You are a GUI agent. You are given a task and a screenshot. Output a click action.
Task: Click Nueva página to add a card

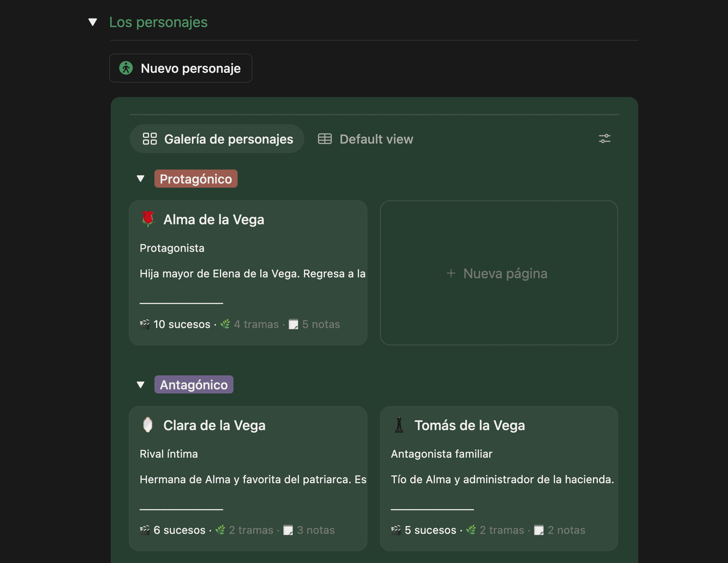[499, 273]
